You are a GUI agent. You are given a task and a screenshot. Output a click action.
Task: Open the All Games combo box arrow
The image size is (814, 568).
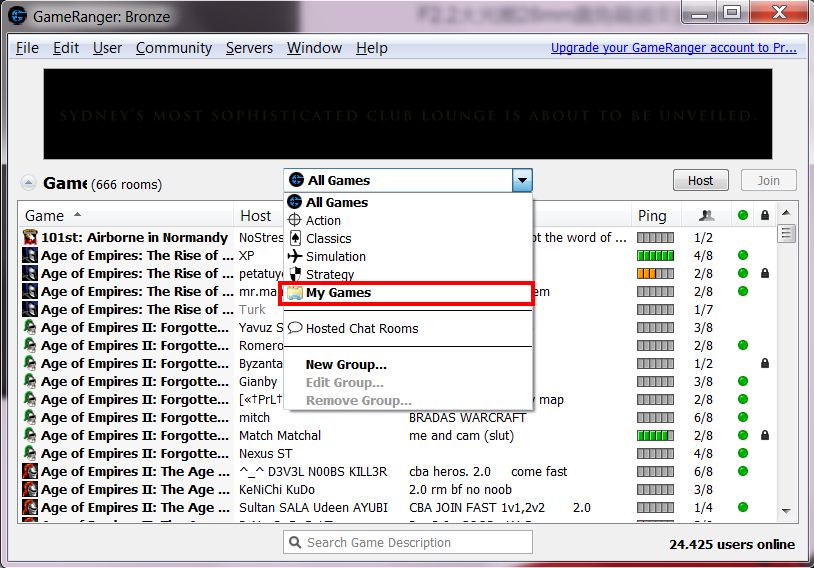click(522, 181)
